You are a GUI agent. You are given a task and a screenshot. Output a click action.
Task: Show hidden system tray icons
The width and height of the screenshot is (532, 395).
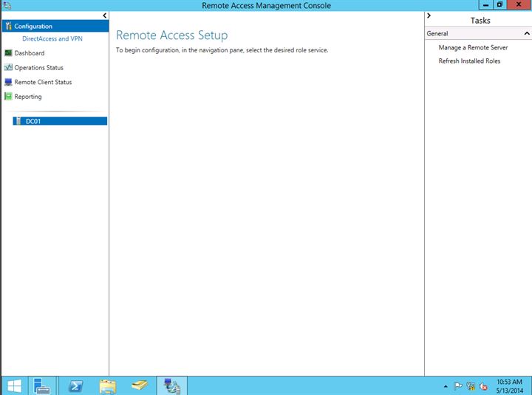click(x=445, y=386)
